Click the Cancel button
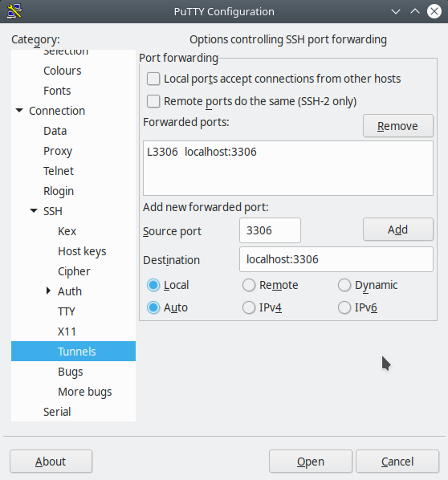 coord(397,462)
